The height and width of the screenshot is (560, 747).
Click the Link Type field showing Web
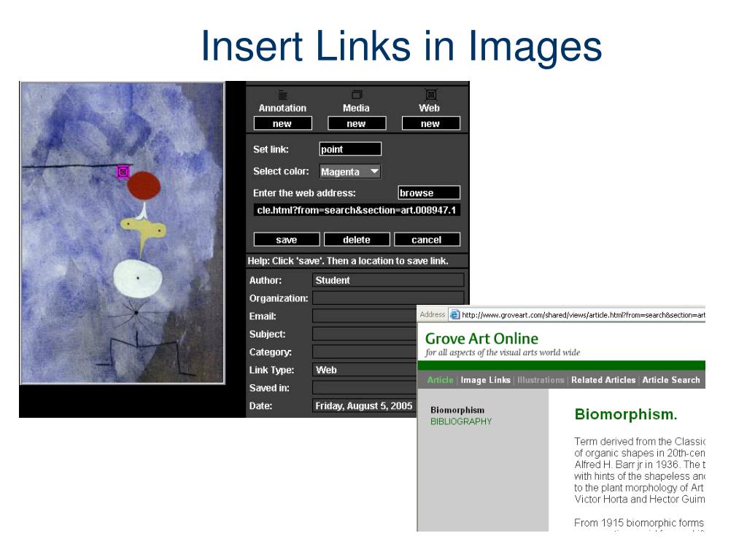[x=365, y=370]
